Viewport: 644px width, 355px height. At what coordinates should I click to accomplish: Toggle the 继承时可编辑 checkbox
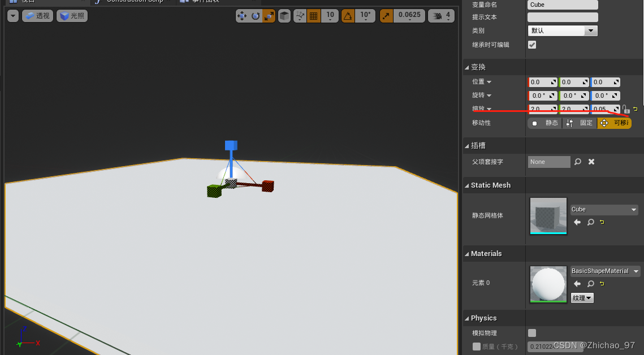pos(532,45)
